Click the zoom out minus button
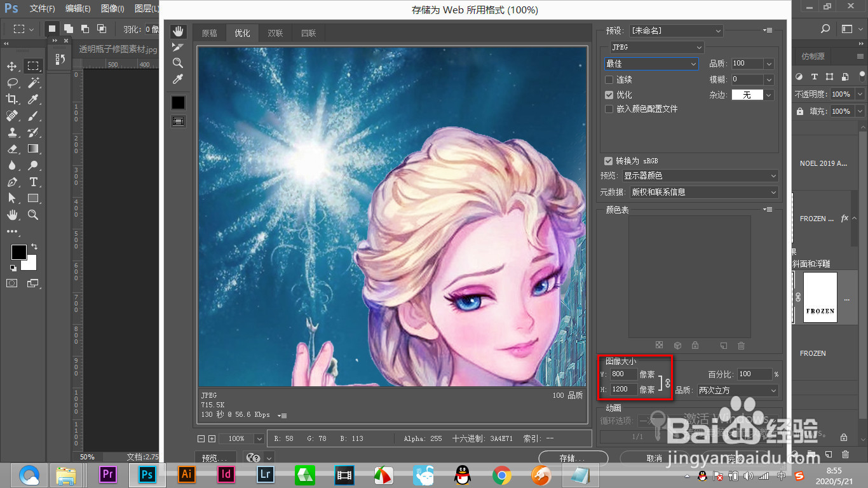The image size is (868, 488). pos(201,438)
